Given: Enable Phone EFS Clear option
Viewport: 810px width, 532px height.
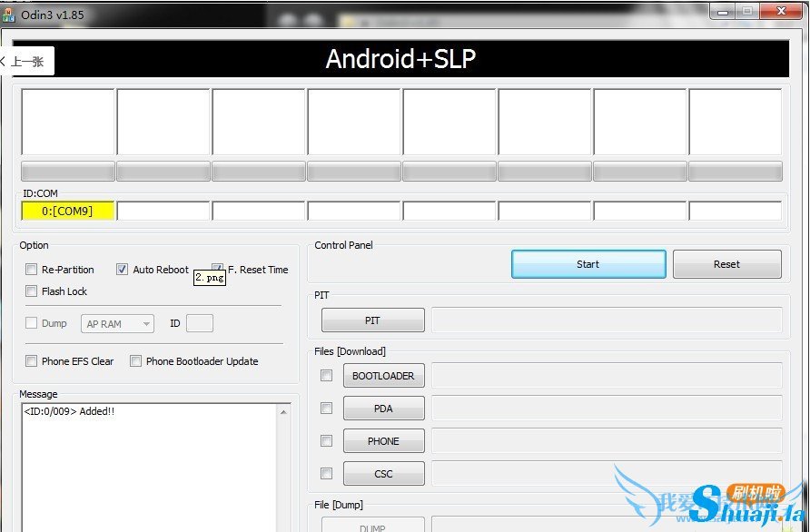Looking at the screenshot, I should [x=32, y=360].
